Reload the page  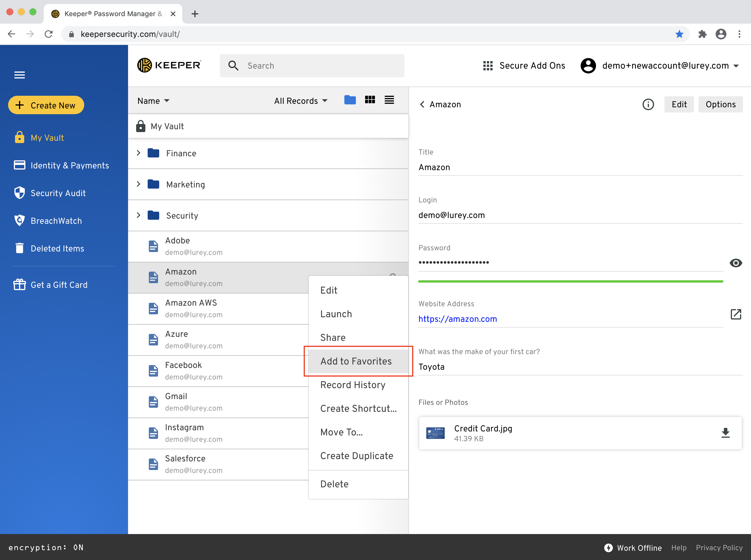(48, 34)
